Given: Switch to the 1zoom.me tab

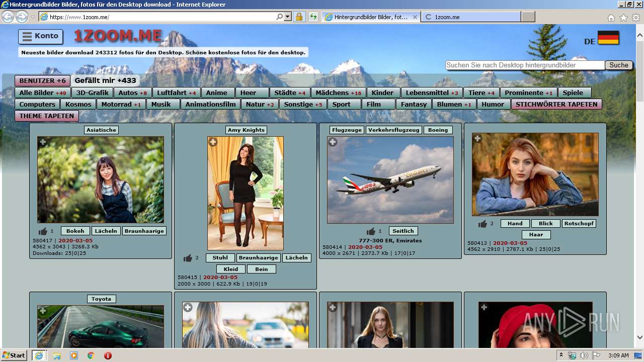Looking at the screenshot, I should pos(471,17).
